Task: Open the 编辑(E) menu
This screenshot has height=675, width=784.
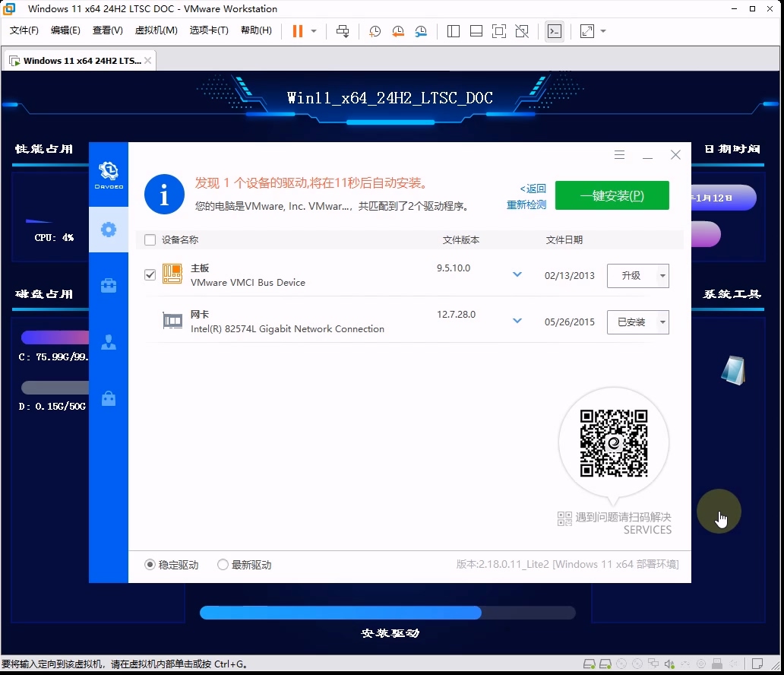Action: tap(65, 30)
